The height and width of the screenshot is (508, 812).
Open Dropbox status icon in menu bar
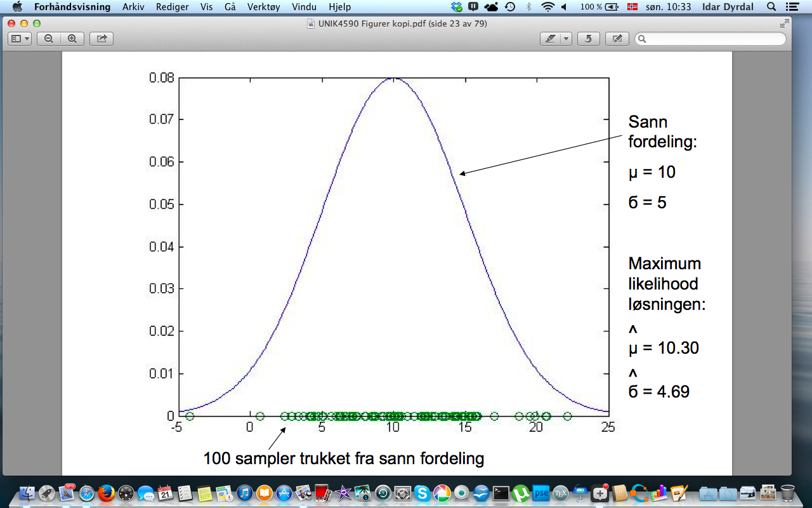click(x=457, y=7)
